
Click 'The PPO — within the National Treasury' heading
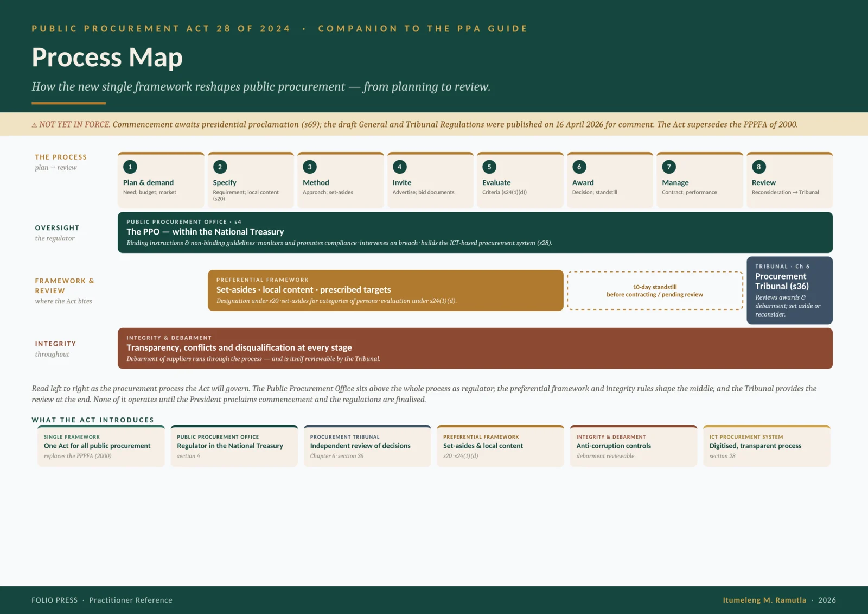coord(205,232)
